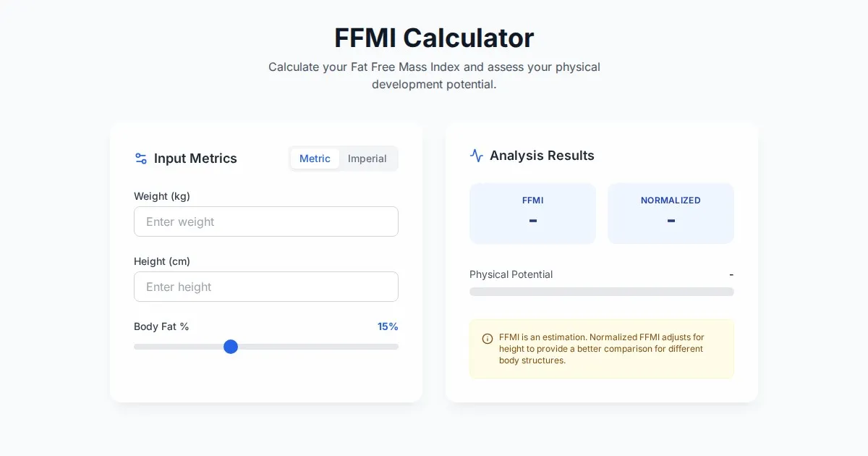868x456 pixels.
Task: Click the Body Fat % label
Action: pos(161,326)
